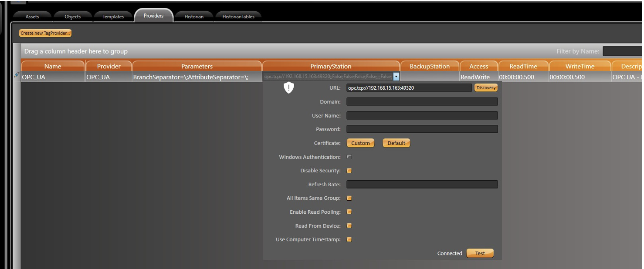This screenshot has width=644, height=269.
Task: Click the Discovery button next to URL
Action: [x=486, y=88]
